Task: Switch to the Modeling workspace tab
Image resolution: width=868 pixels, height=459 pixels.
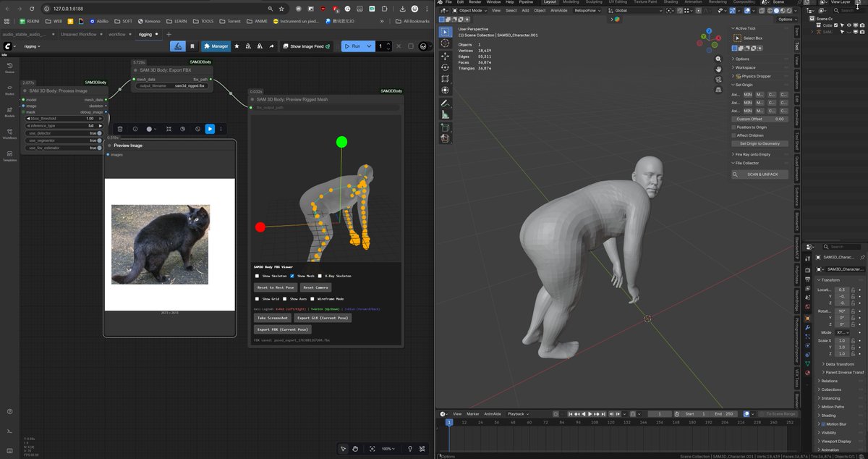Action: point(569,2)
